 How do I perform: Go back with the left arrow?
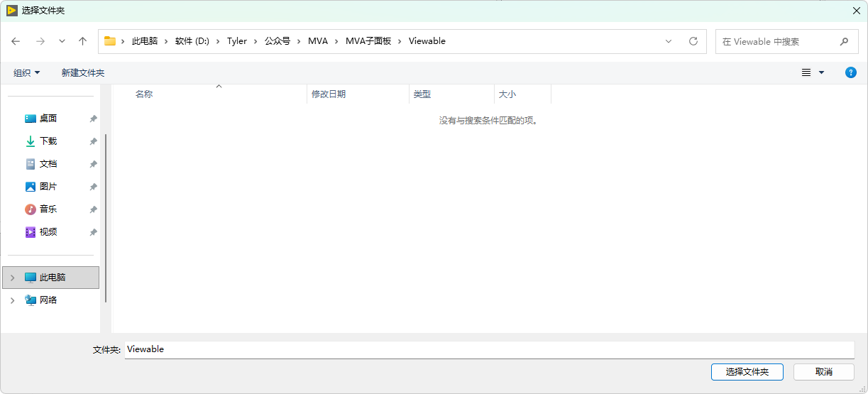pos(16,41)
